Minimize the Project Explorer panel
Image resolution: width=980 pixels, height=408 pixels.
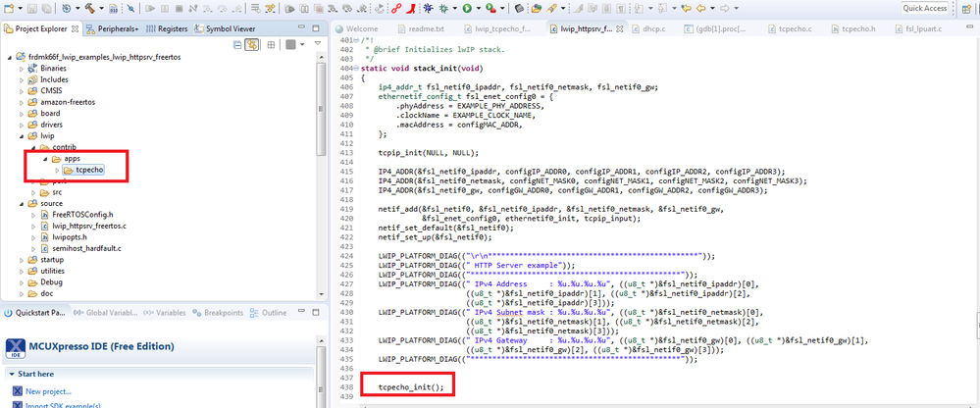pyautogui.click(x=301, y=27)
